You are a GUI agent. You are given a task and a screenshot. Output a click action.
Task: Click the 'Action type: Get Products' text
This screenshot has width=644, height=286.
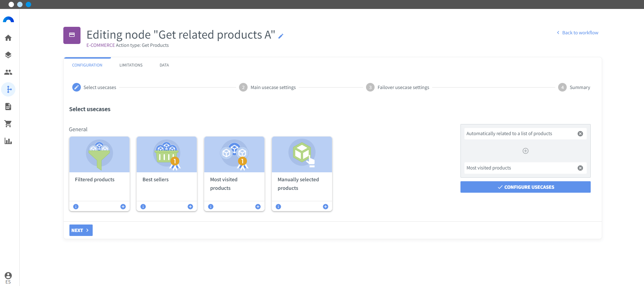(x=142, y=45)
